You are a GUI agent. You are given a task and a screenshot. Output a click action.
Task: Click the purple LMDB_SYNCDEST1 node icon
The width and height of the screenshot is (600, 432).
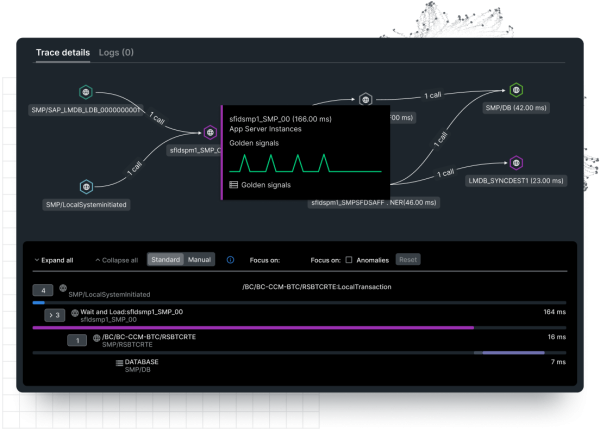point(515,162)
